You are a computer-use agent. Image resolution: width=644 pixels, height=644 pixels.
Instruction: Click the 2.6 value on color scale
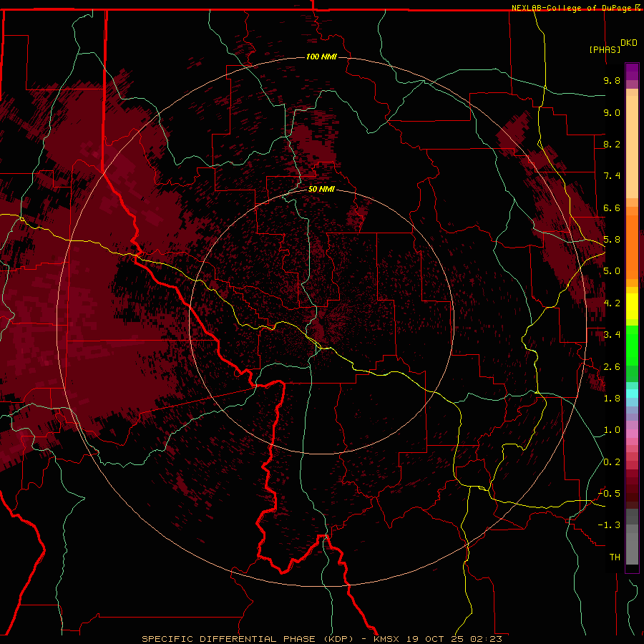[x=612, y=367]
